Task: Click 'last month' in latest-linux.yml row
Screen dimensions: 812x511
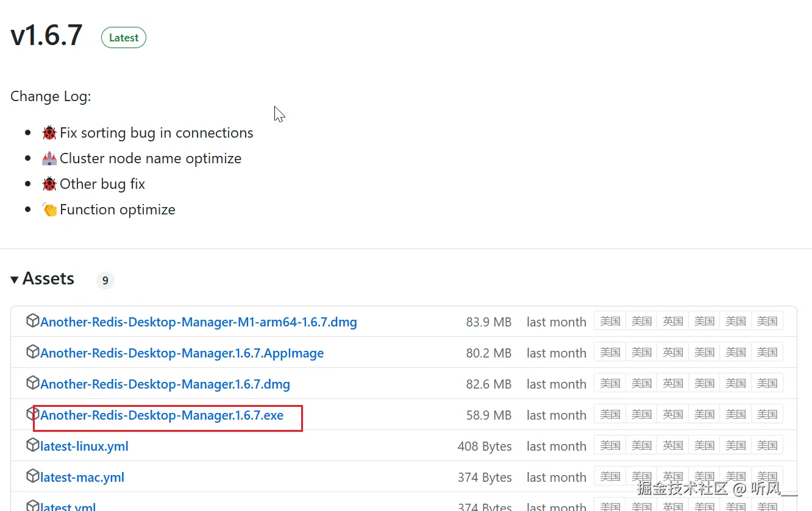Action: point(557,446)
